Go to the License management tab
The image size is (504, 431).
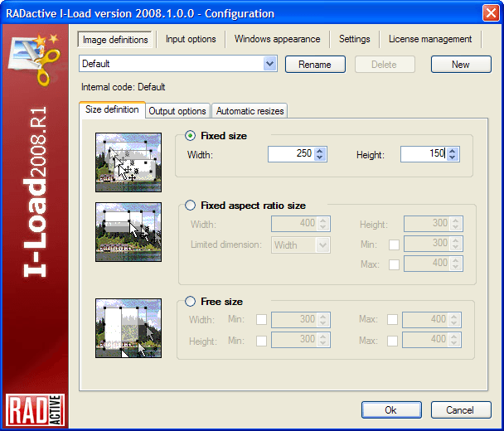pos(430,39)
